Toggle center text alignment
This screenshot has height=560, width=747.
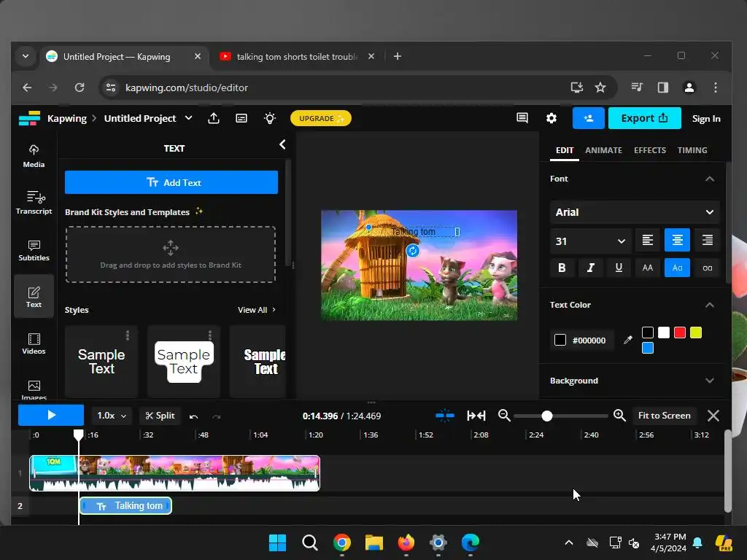(677, 241)
